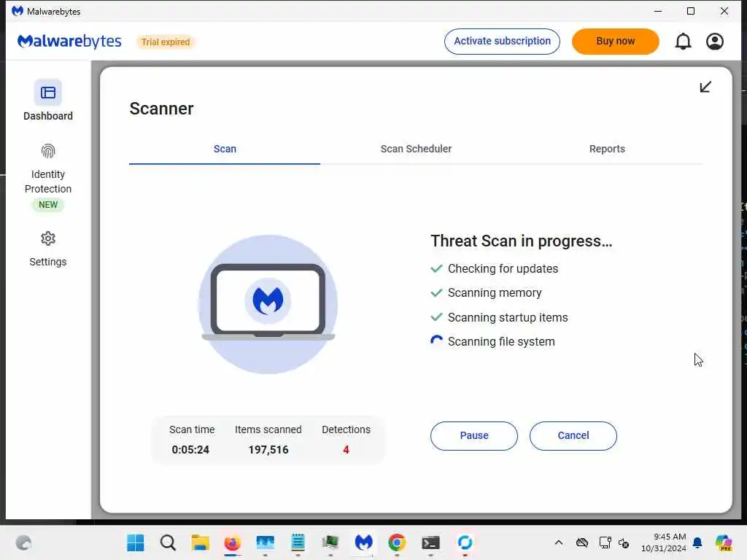Screen dimensions: 747x560
Task: Click Scanning startup items status line
Action: coord(499,318)
